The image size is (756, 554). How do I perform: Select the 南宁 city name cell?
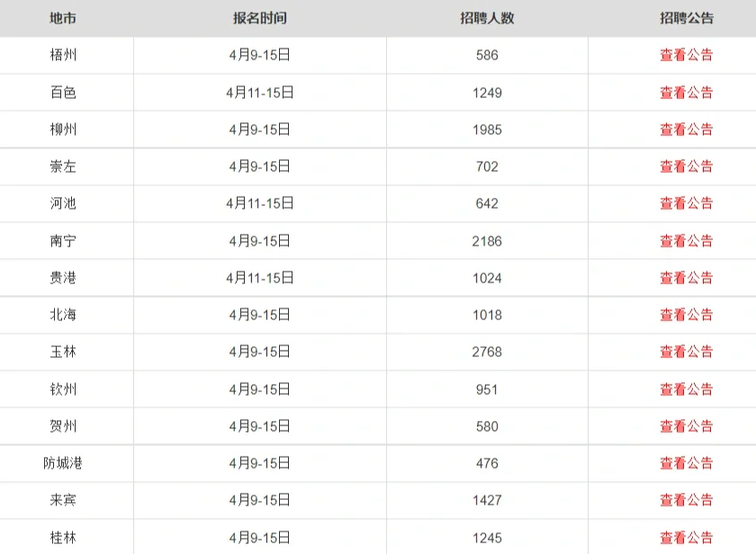(x=63, y=241)
